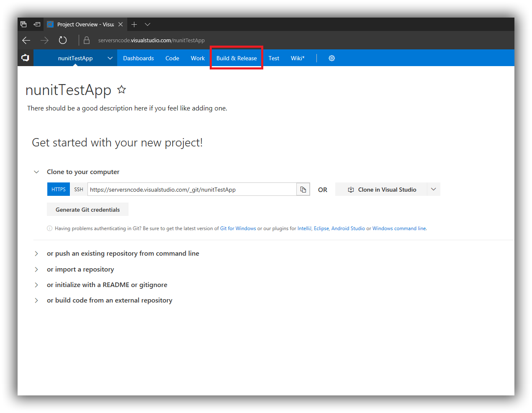
Task: Open the Git for Windows link
Action: (x=238, y=228)
